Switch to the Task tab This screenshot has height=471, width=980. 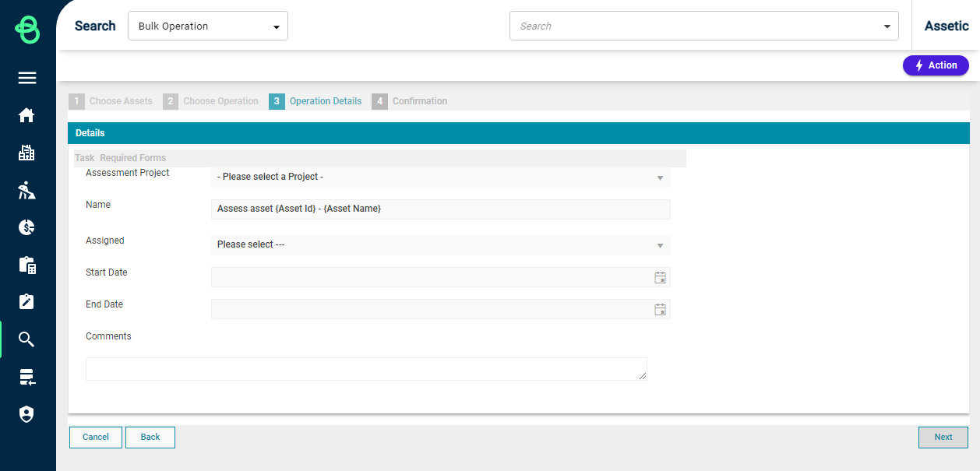(85, 158)
